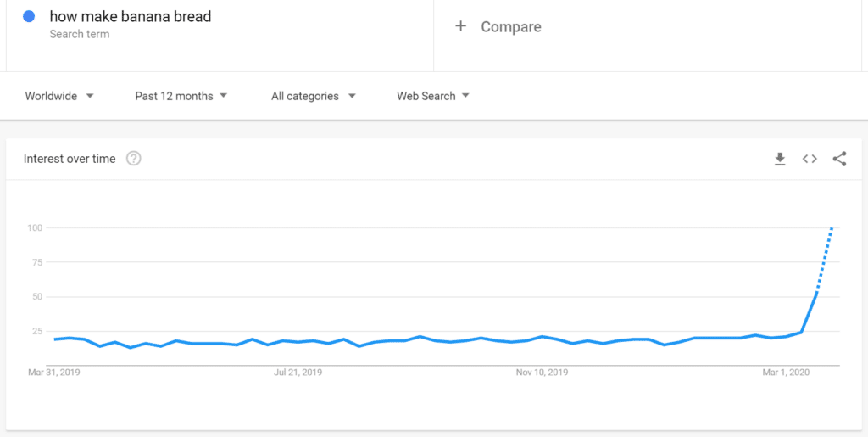Screen dimensions: 868x437
Task: Click the dotted projected peak at 100
Action: click(x=832, y=228)
